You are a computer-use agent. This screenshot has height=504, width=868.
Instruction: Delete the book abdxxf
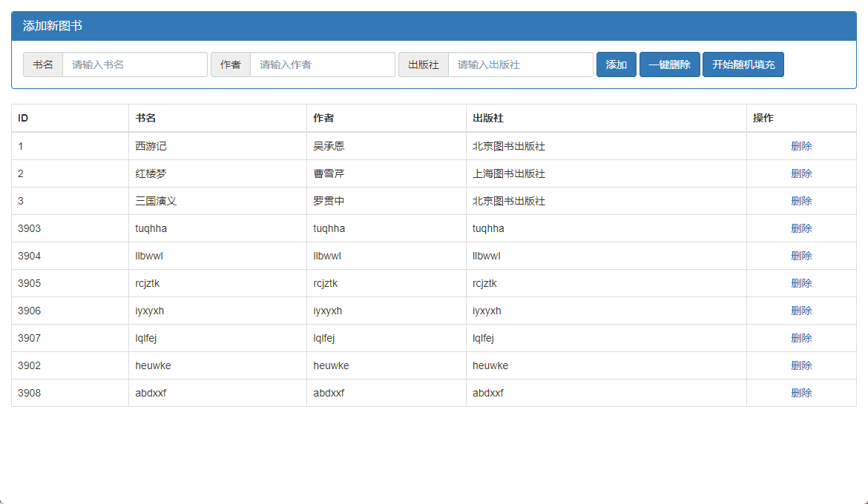pos(801,392)
